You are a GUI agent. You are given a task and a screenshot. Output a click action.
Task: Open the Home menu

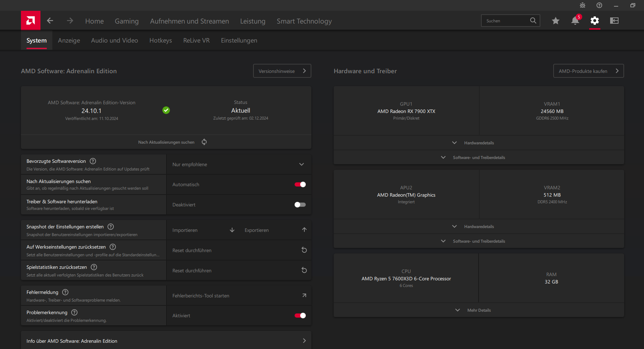(94, 21)
